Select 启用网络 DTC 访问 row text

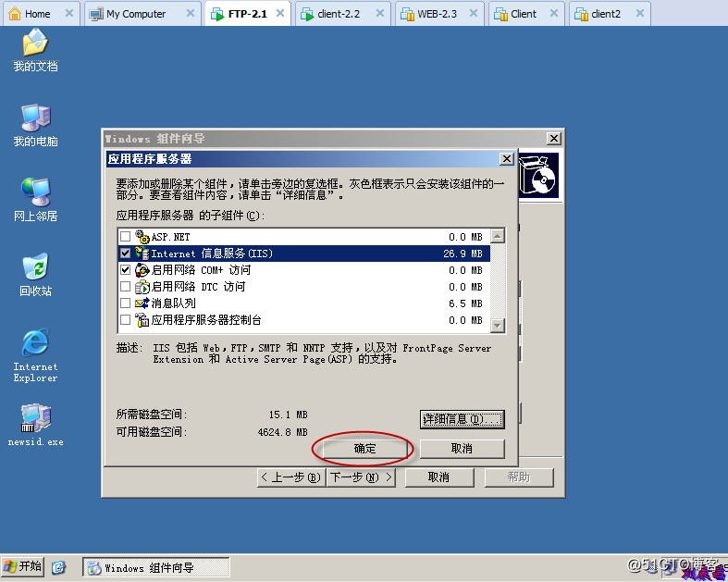[198, 287]
